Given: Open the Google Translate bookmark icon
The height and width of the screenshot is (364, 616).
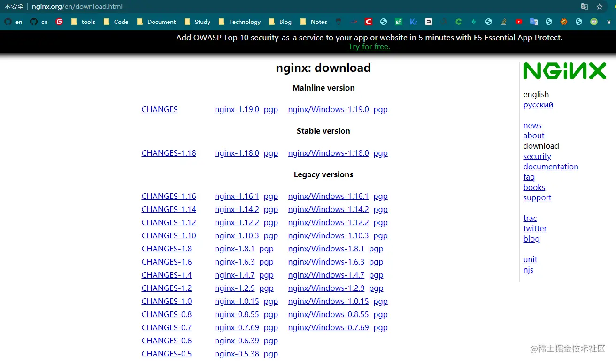Looking at the screenshot, I should 534,22.
